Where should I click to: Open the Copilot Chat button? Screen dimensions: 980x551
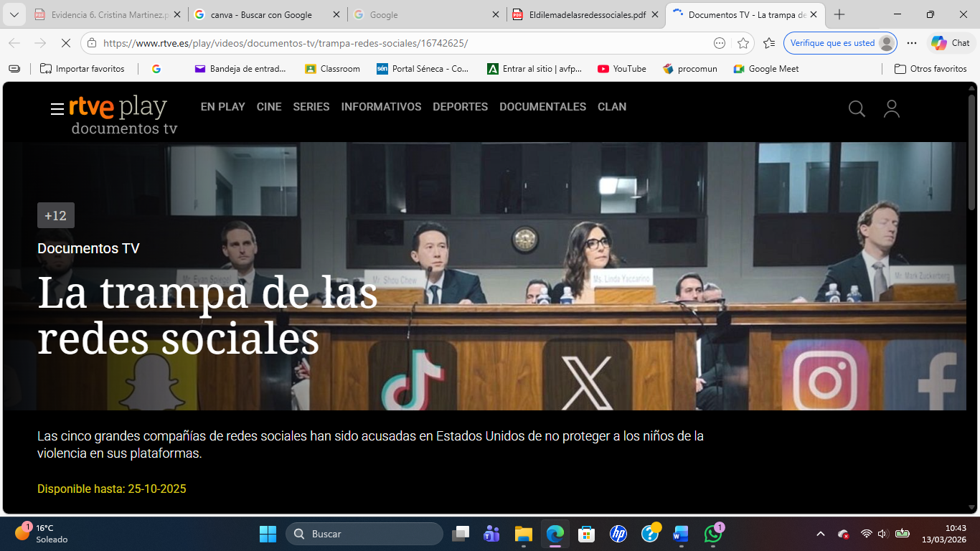click(x=951, y=43)
